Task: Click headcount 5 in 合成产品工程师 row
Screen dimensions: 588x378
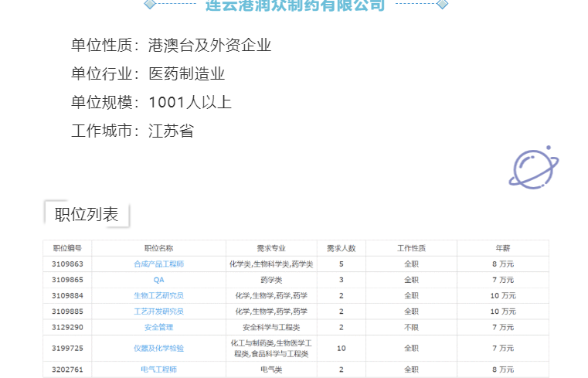Action: coord(342,264)
